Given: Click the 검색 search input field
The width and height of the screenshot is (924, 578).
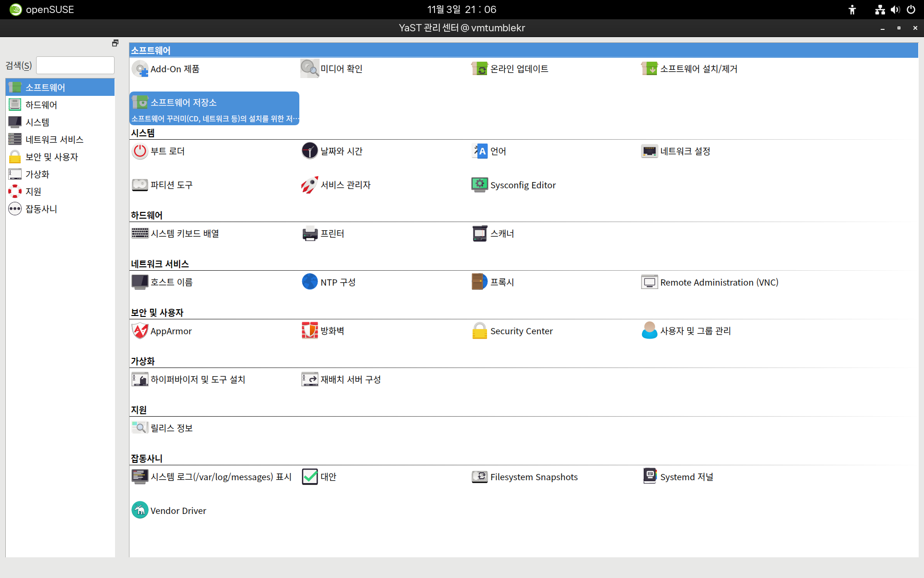Looking at the screenshot, I should (x=76, y=66).
